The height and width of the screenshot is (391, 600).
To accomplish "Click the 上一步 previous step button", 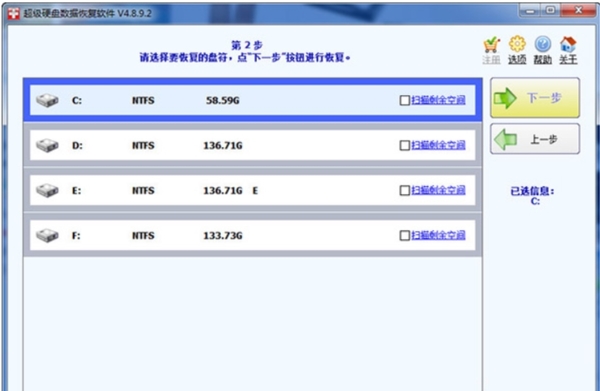I will click(535, 139).
